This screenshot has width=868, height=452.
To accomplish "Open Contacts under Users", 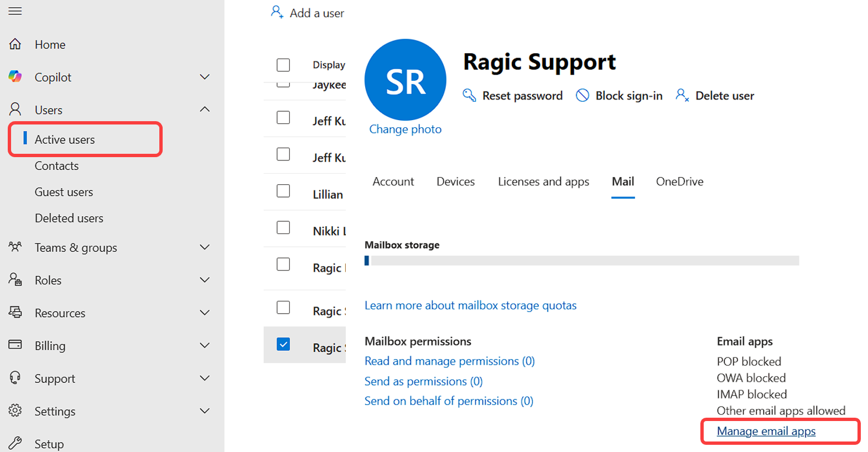I will coord(56,166).
